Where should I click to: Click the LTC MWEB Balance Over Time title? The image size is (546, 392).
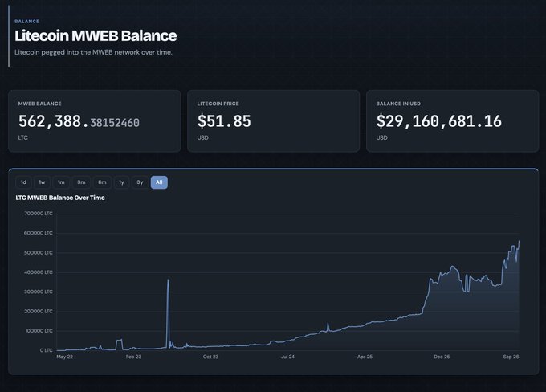coord(60,198)
